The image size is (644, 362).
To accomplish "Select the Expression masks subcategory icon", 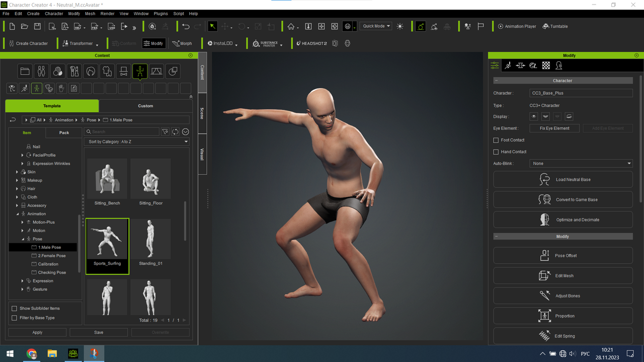I will (x=49, y=88).
